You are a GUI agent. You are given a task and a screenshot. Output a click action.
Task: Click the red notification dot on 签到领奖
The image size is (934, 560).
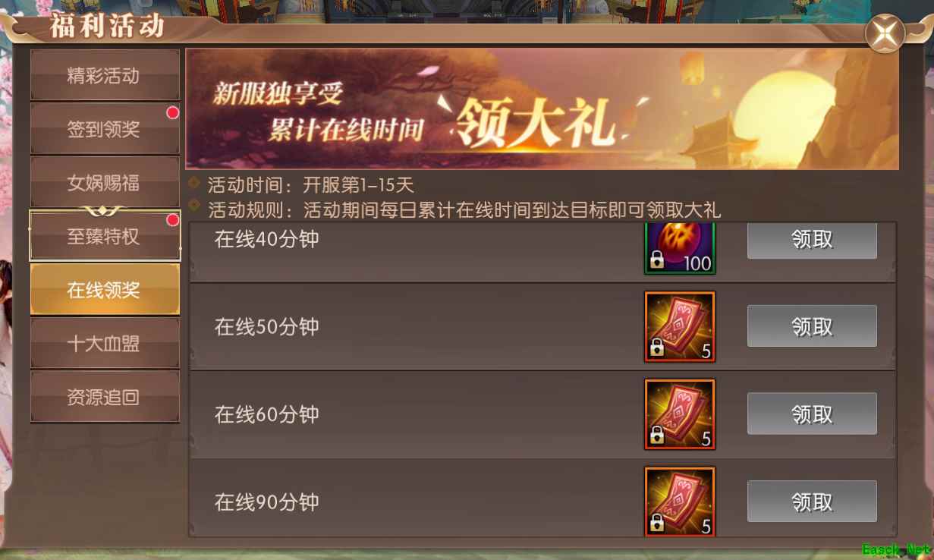173,113
